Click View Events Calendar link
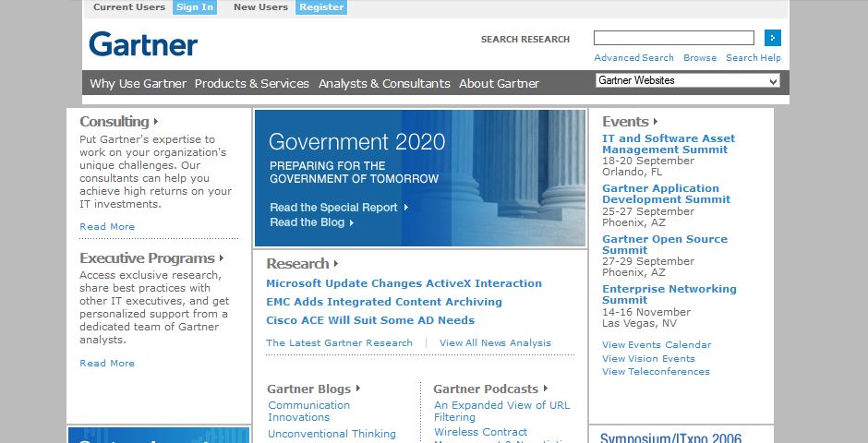Image resolution: width=868 pixels, height=443 pixels. pyautogui.click(x=657, y=344)
